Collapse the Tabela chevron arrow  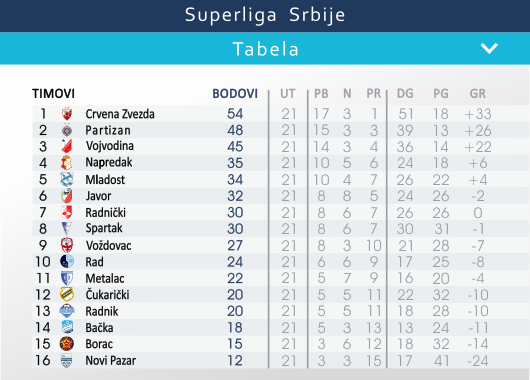(x=489, y=48)
